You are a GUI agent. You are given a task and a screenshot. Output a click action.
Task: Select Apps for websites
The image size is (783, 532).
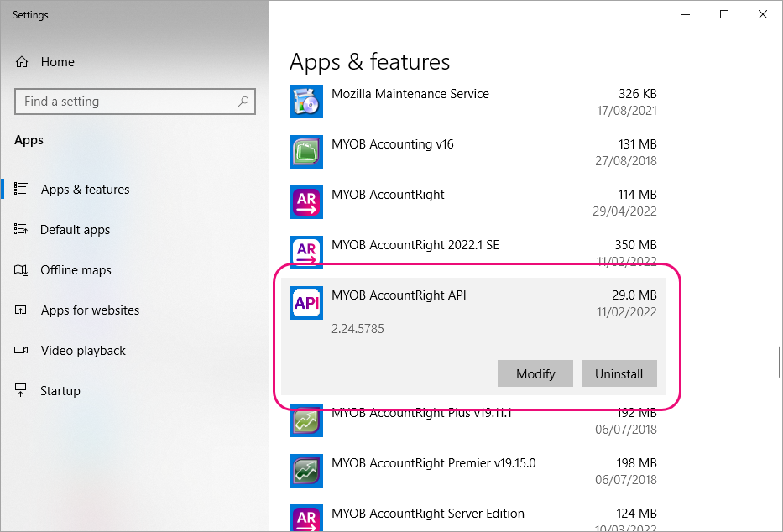[90, 310]
